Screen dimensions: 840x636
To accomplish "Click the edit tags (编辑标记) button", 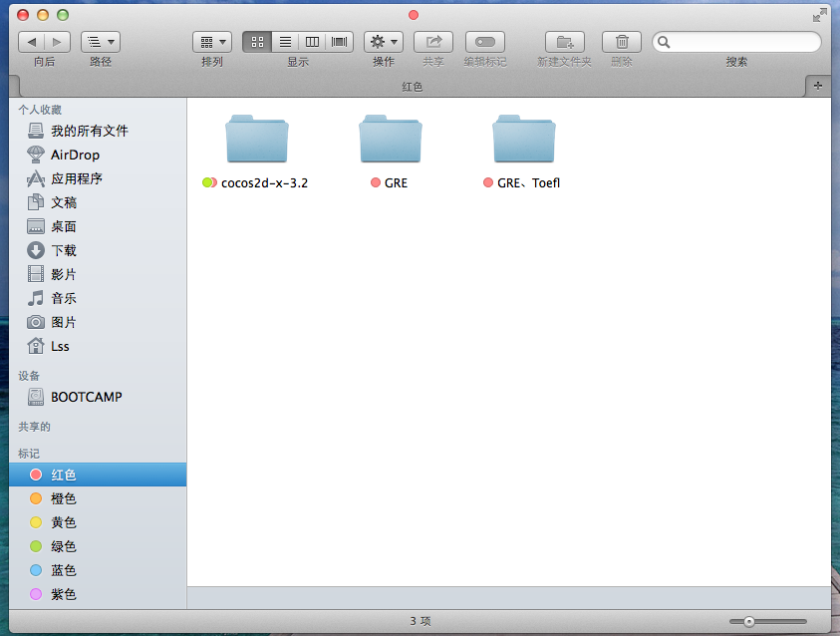I will click(485, 42).
